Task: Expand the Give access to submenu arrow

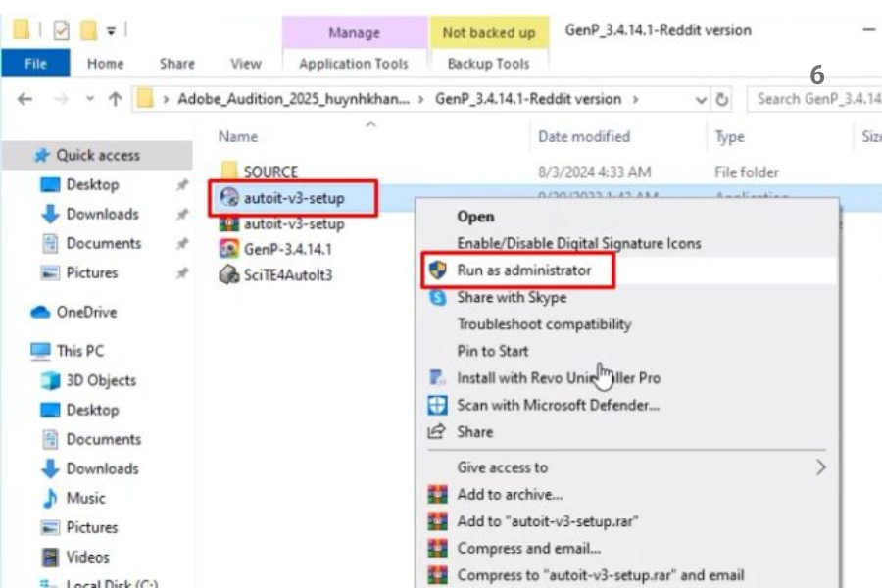Action: pos(820,467)
